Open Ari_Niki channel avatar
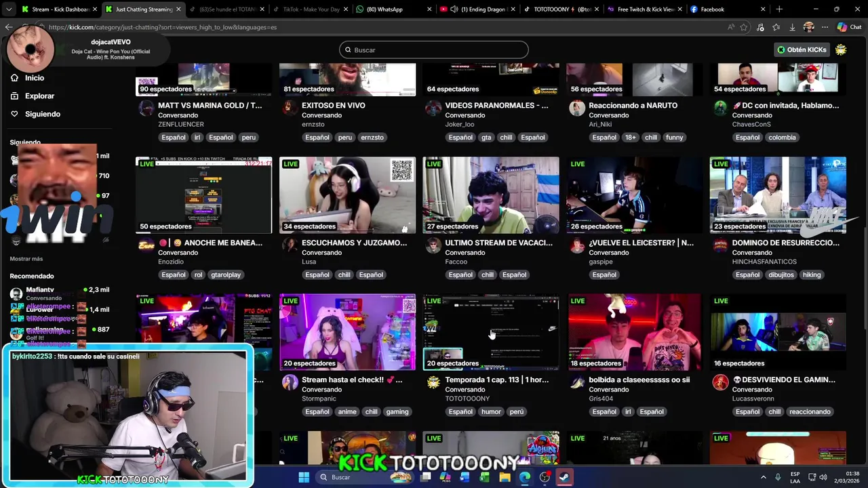The width and height of the screenshot is (868, 488). (577, 108)
